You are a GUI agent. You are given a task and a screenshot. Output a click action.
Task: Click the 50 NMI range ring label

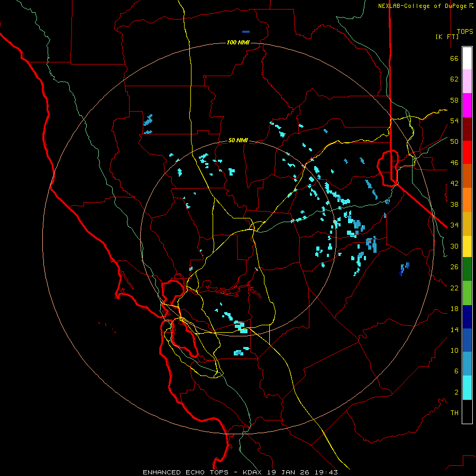(x=238, y=140)
